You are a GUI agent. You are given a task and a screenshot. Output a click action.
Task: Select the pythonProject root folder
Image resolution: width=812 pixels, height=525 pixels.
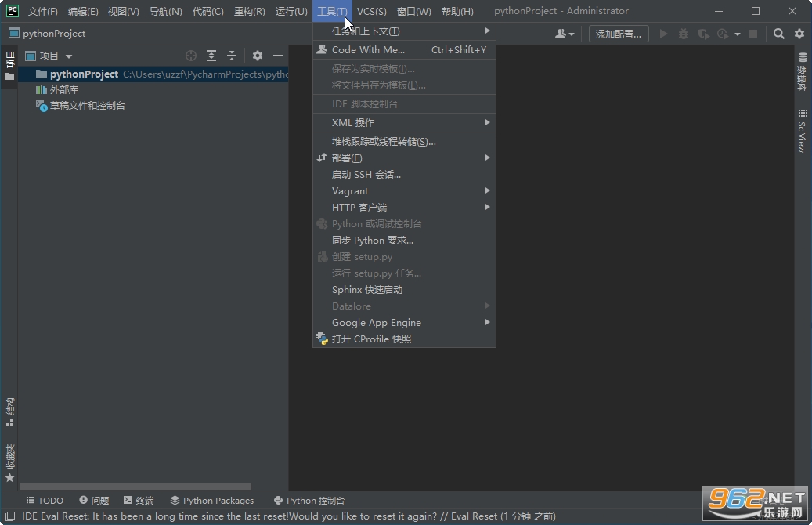tap(153, 74)
